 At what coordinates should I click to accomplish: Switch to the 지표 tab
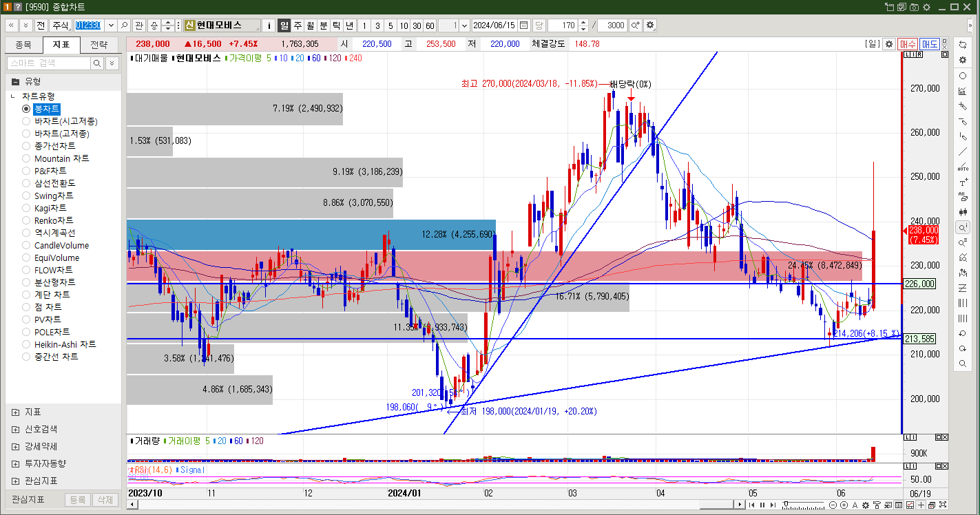point(61,45)
